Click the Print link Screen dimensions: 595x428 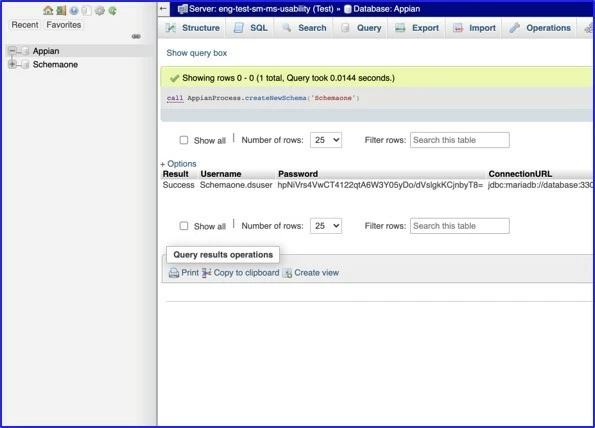coord(190,273)
